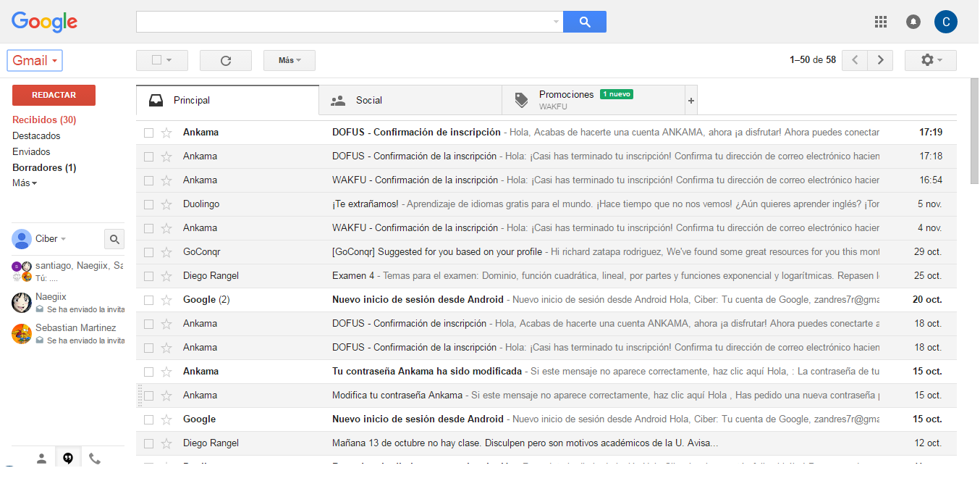This screenshot has width=980, height=481.
Task: Open the Gmail dropdown menu
Action: pyautogui.click(x=34, y=60)
